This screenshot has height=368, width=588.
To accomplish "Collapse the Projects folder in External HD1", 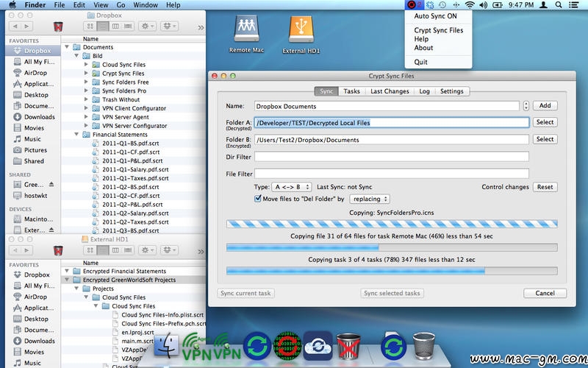I will pyautogui.click(x=76, y=289).
